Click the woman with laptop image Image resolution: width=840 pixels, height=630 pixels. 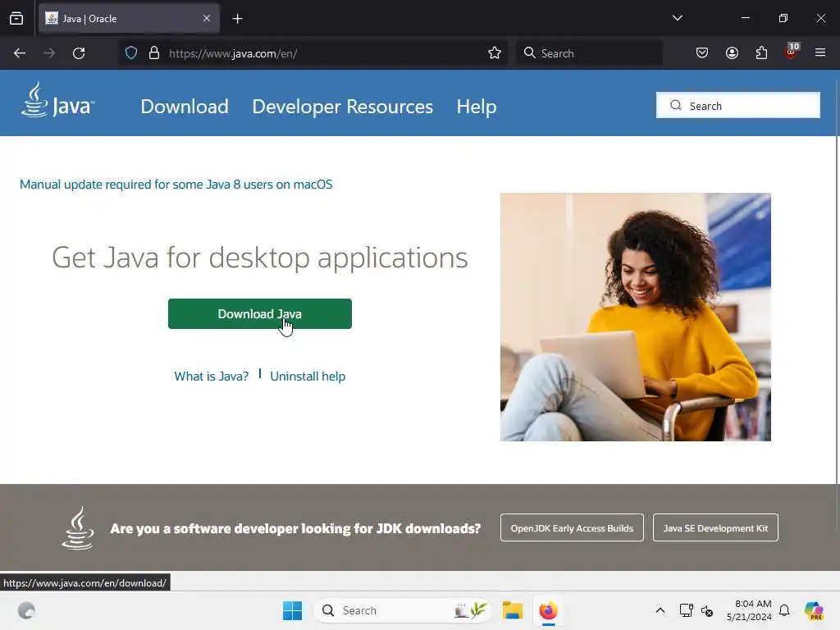coord(636,317)
